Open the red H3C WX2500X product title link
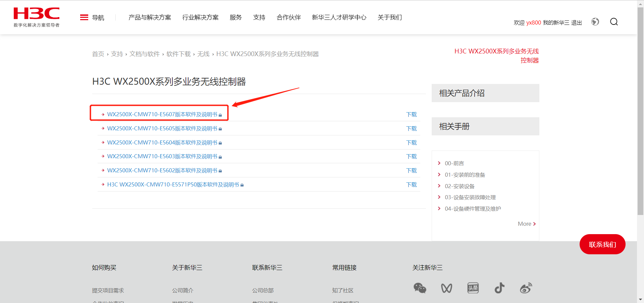Image resolution: width=644 pixels, height=303 pixels. coord(496,56)
